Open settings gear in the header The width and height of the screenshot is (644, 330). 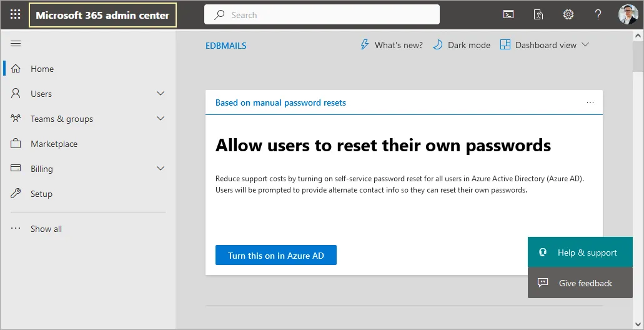(568, 15)
